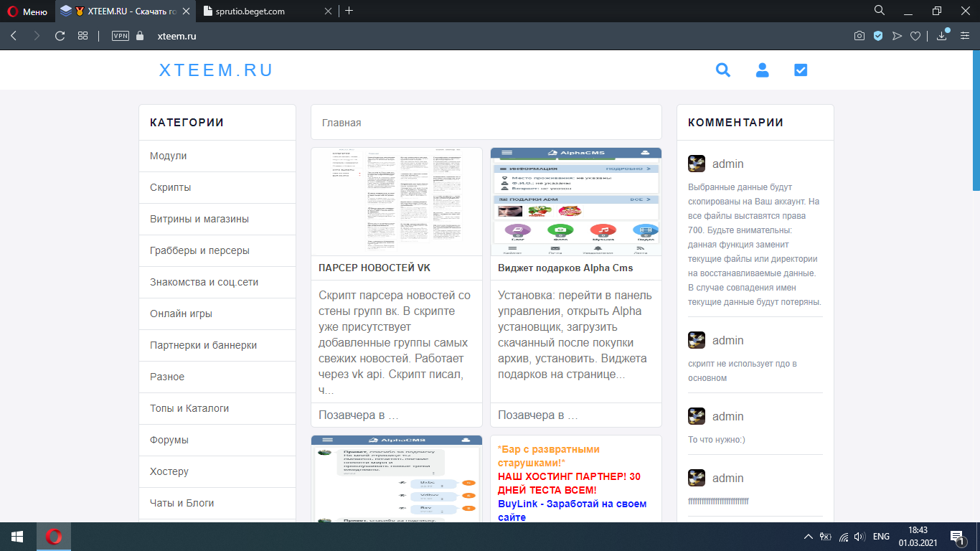980x551 pixels.
Task: Select the Чаты и Блоги category
Action: (x=217, y=503)
